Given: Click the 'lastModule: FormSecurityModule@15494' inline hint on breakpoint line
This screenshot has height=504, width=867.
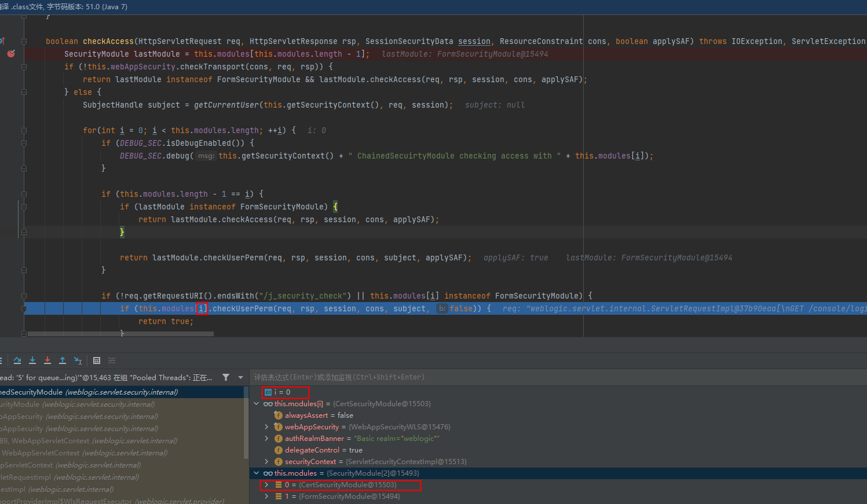Looking at the screenshot, I should pyautogui.click(x=465, y=54).
